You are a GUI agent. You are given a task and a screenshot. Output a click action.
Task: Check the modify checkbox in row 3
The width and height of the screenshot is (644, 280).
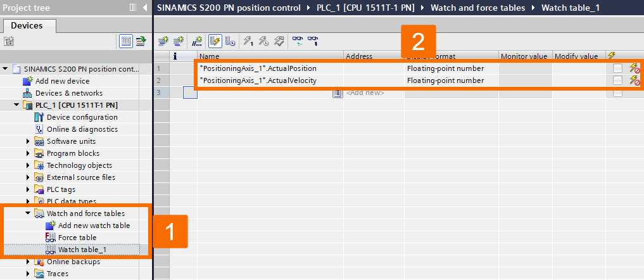(x=617, y=93)
